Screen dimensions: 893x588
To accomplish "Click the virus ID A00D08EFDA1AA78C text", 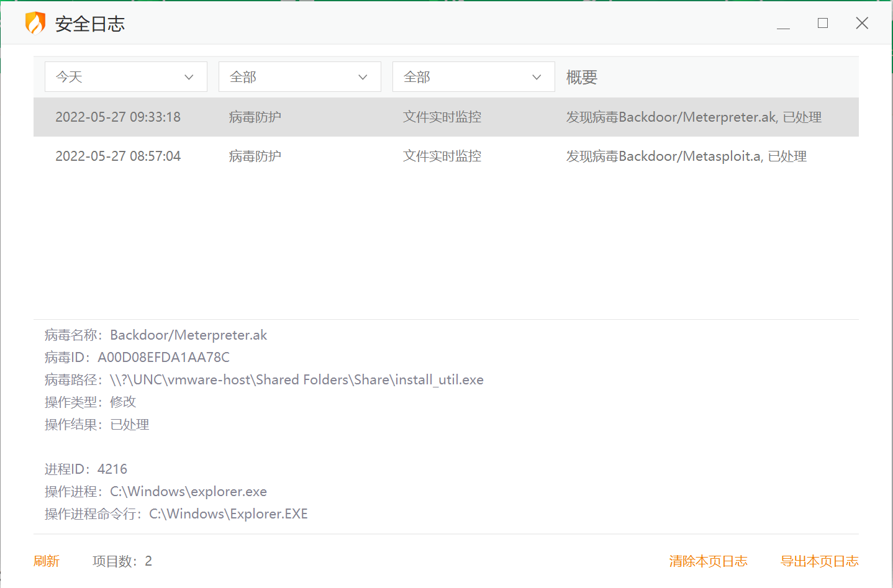I will [163, 358].
